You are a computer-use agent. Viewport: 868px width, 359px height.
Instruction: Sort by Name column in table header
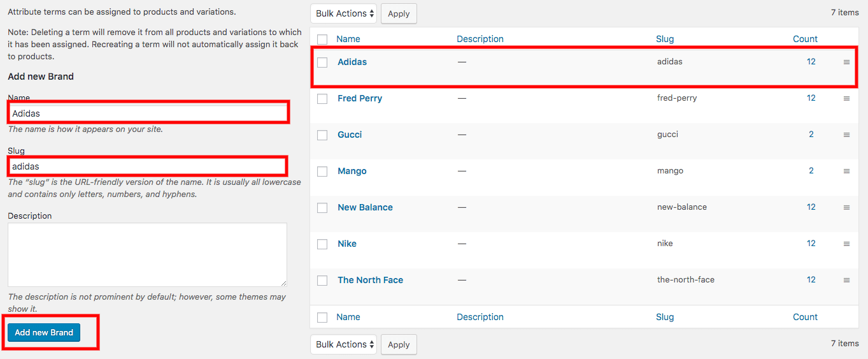click(x=348, y=39)
